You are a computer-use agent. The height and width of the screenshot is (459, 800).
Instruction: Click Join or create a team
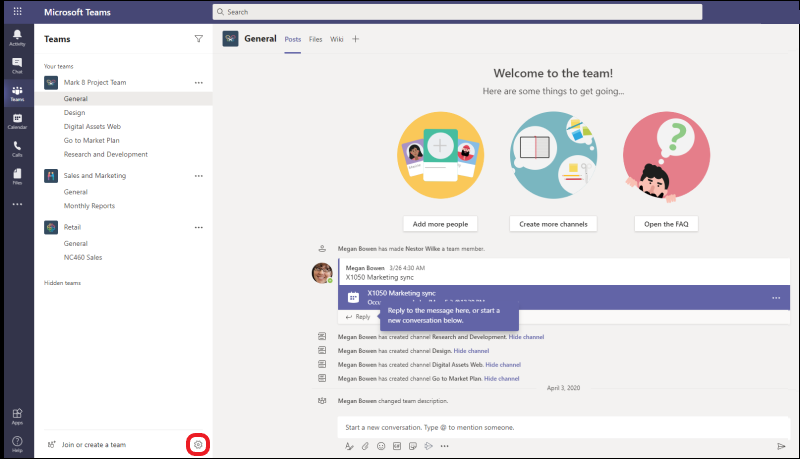[x=94, y=445]
